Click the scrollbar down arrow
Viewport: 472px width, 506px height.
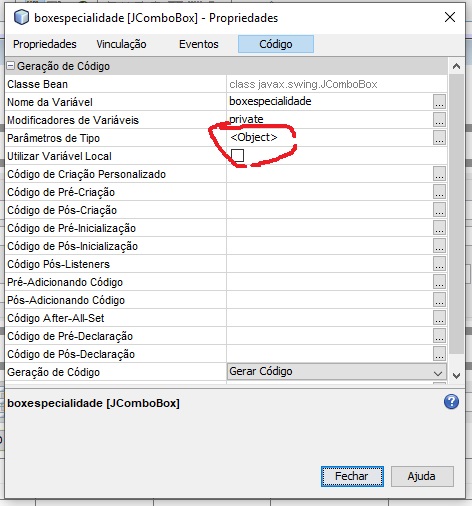456,376
